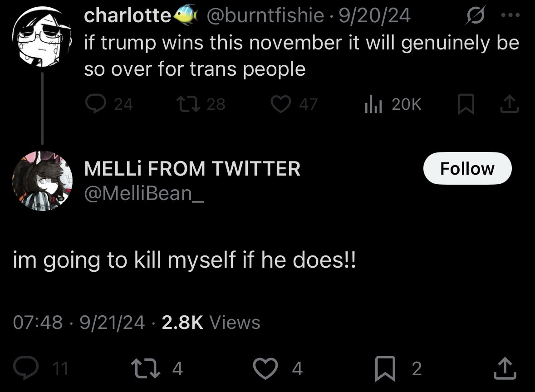
Task: Repost the main tweet with 4 reposts
Action: pyautogui.click(x=157, y=368)
